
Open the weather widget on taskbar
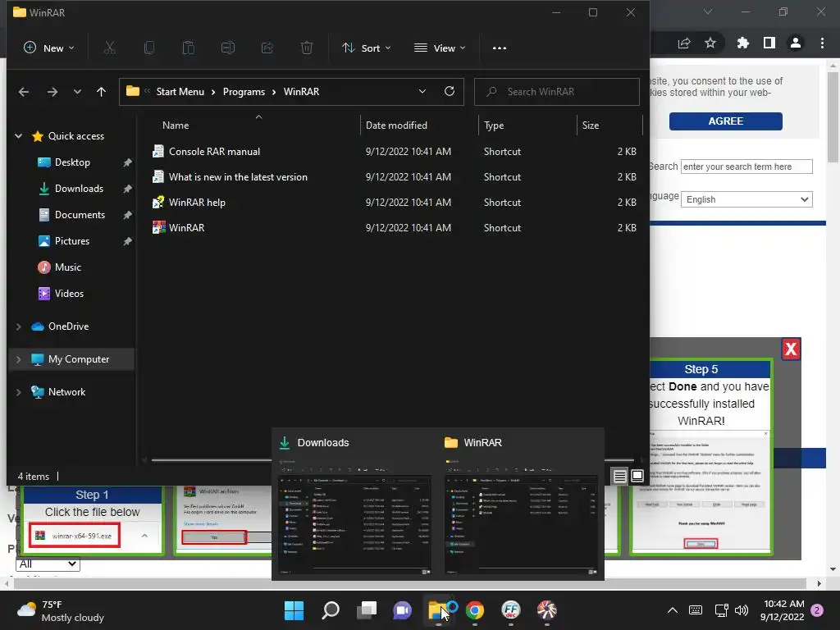coord(61,610)
